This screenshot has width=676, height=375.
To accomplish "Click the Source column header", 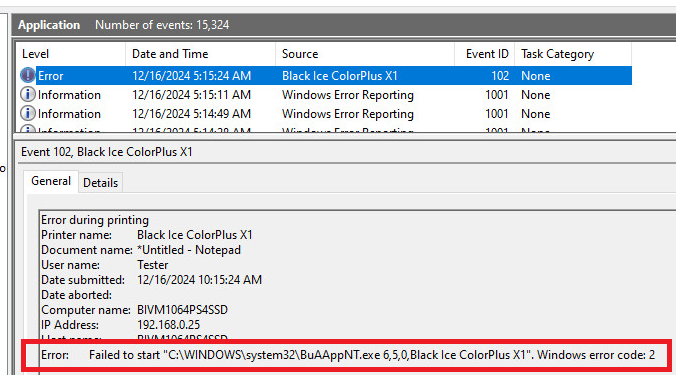I will 365,54.
